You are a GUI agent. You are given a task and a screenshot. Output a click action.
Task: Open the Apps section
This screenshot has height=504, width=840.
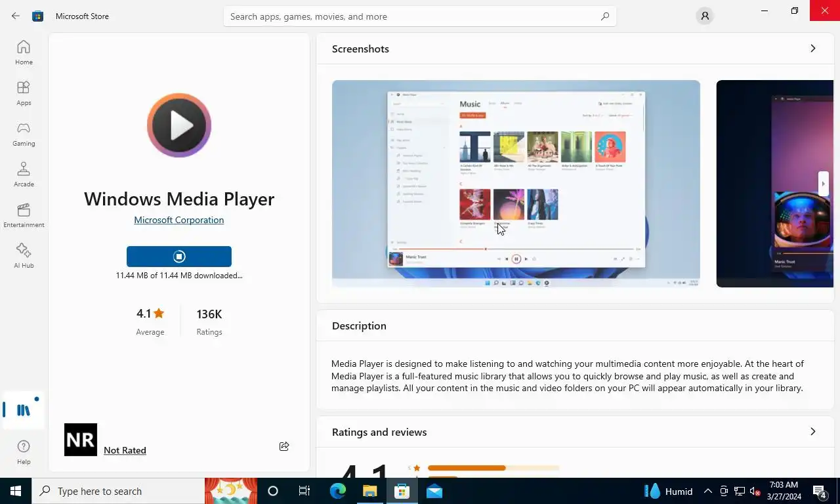tap(24, 93)
